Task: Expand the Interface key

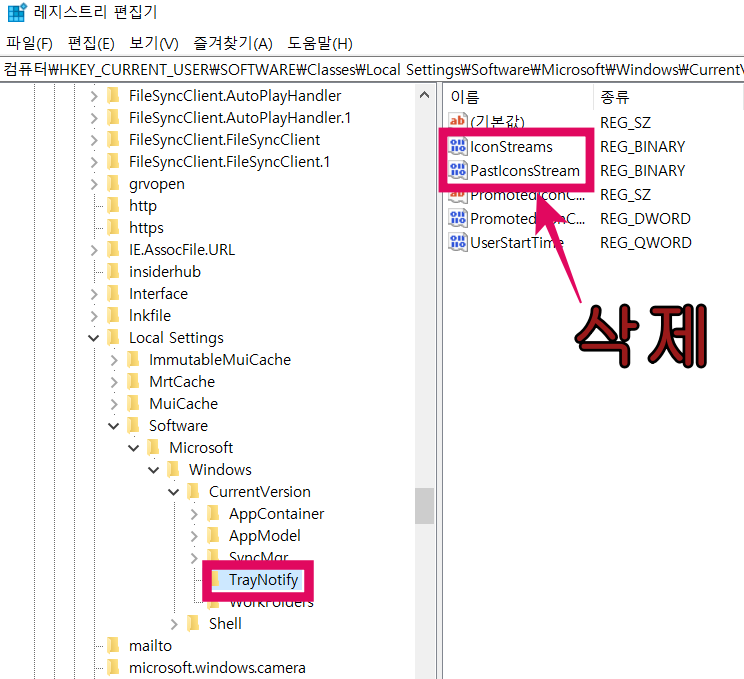Action: [94, 294]
